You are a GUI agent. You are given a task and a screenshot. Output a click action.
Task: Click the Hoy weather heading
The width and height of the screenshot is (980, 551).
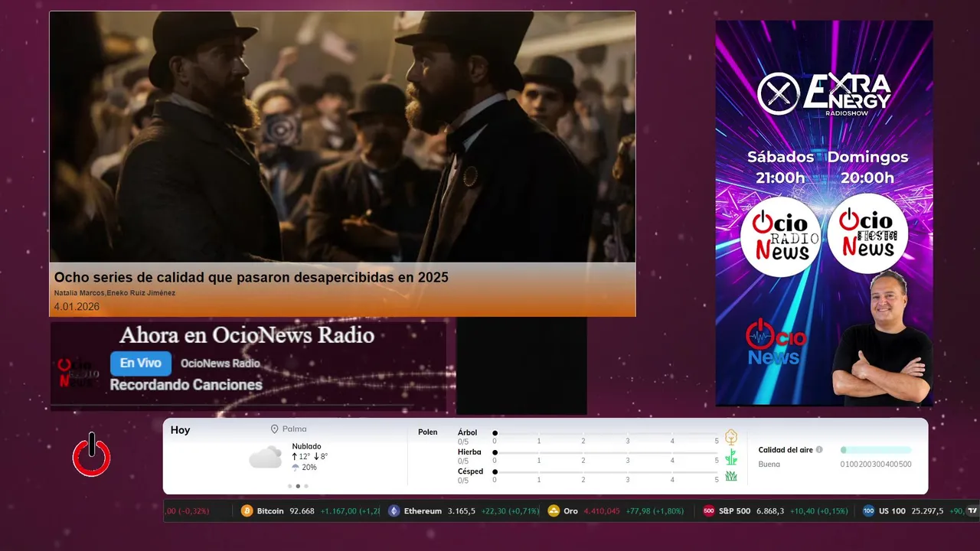click(181, 430)
